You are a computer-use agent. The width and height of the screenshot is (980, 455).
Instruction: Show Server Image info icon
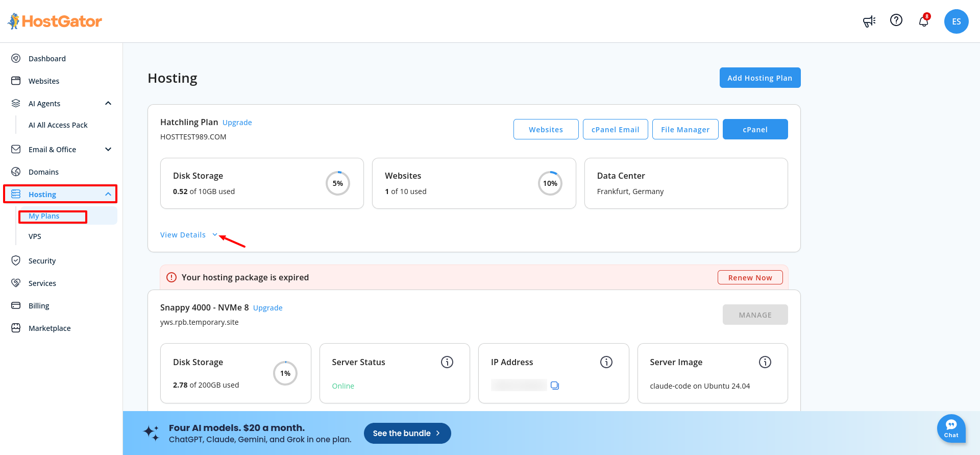click(765, 362)
